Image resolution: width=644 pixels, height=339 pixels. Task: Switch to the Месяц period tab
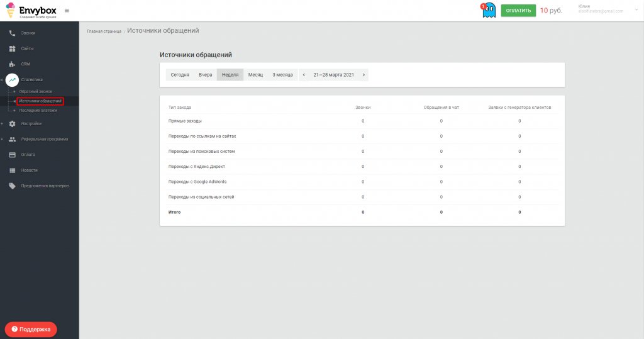[255, 75]
